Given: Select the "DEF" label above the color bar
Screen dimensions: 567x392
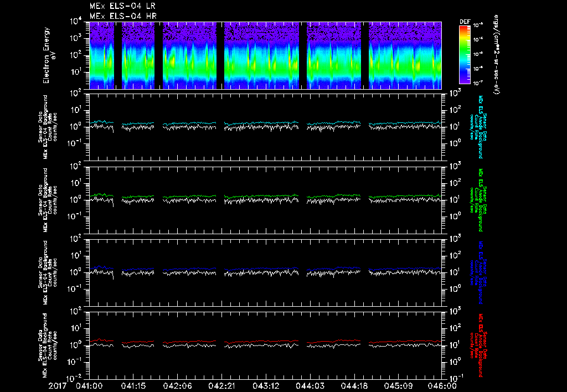Looking at the screenshot, I should coord(465,22).
